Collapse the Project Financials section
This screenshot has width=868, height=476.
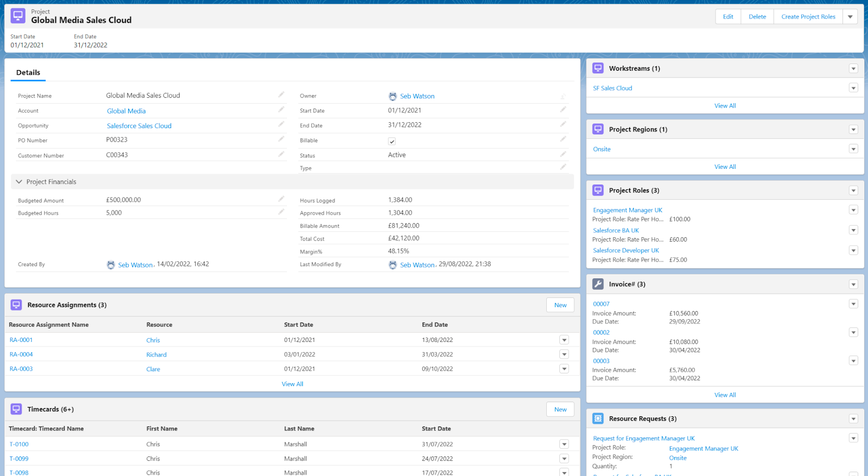click(19, 182)
